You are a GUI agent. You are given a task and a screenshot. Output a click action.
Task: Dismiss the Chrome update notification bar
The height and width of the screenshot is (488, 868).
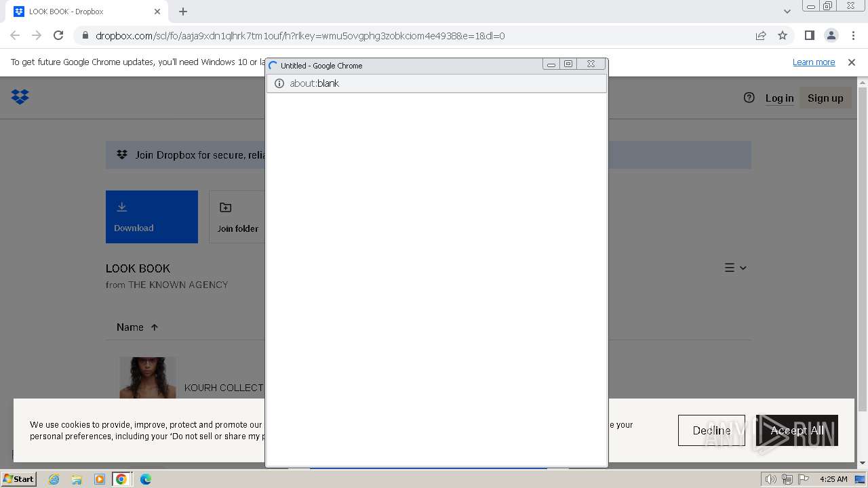coord(852,62)
